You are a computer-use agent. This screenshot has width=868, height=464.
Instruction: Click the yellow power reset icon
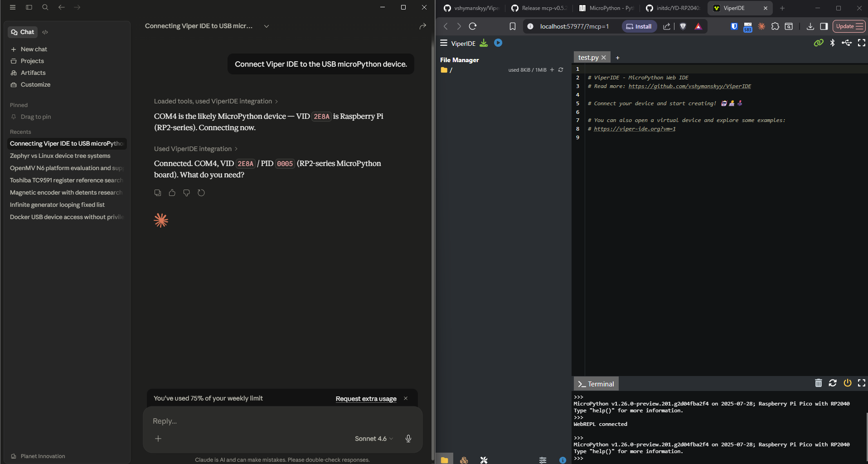click(x=847, y=383)
